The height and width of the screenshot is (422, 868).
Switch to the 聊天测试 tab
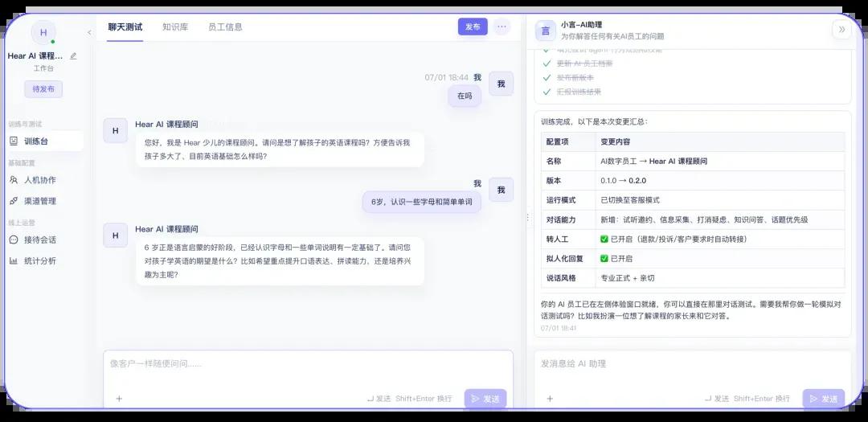[x=125, y=27]
